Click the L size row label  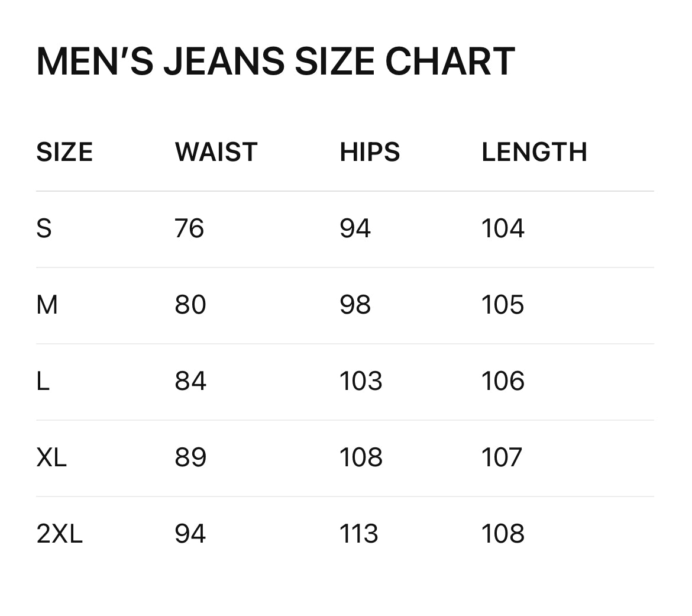coord(43,381)
